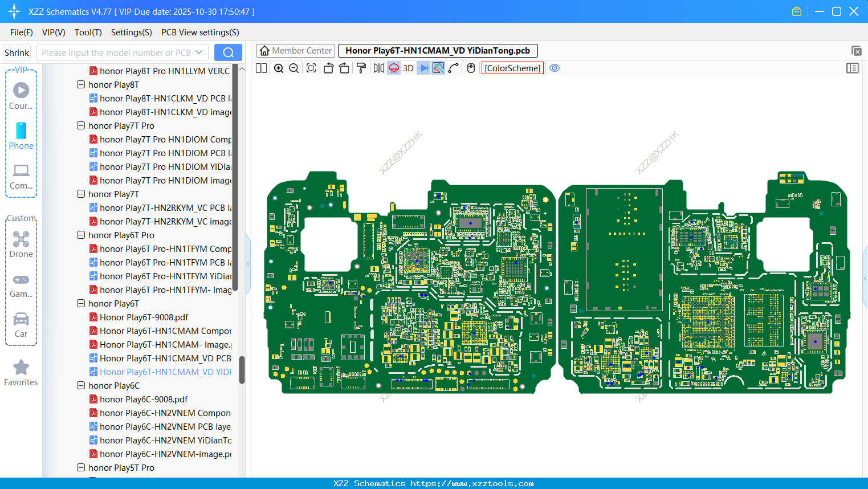Open the Settings(S) menu
The width and height of the screenshot is (868, 489).
pyautogui.click(x=132, y=32)
